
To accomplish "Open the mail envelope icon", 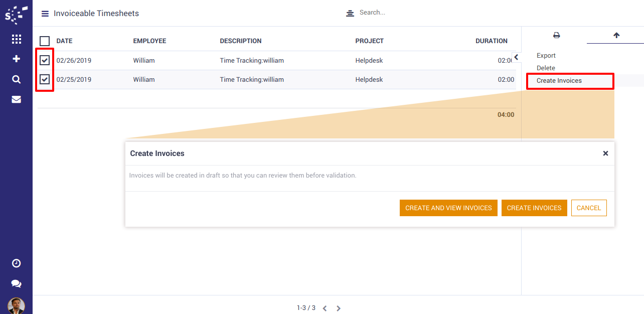I will [16, 99].
